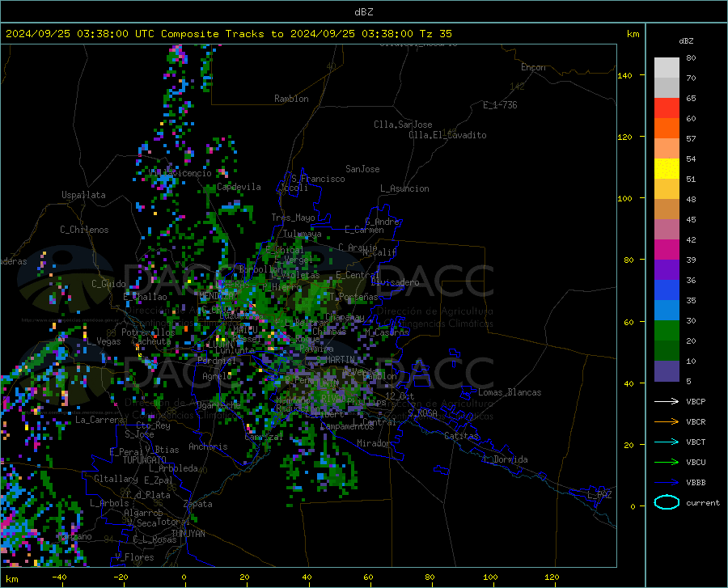Click the VBCR legend label

point(696,422)
